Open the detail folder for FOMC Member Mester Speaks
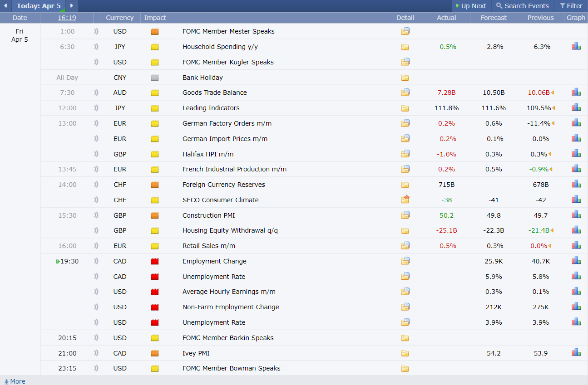The width and height of the screenshot is (588, 385). pyautogui.click(x=405, y=31)
